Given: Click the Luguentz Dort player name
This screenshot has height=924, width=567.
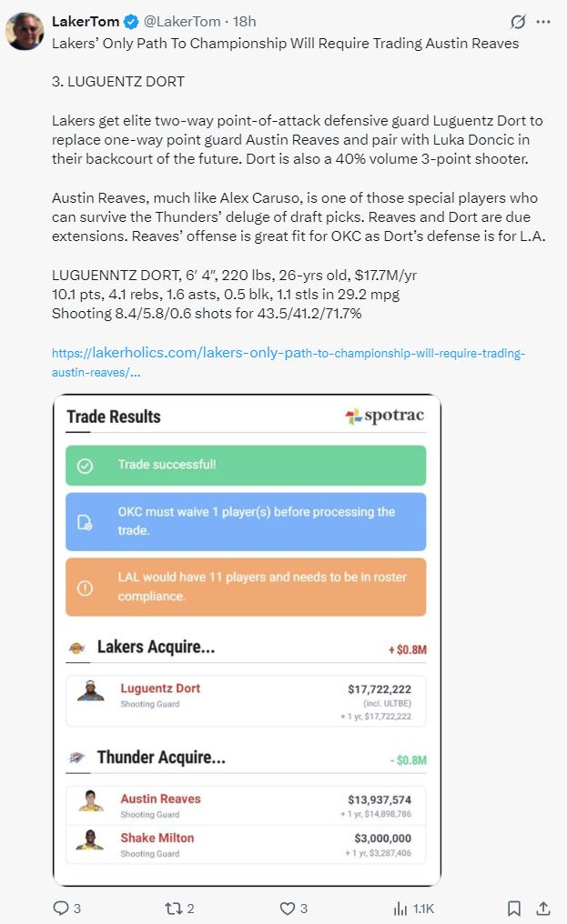Looking at the screenshot, I should pyautogui.click(x=160, y=688).
